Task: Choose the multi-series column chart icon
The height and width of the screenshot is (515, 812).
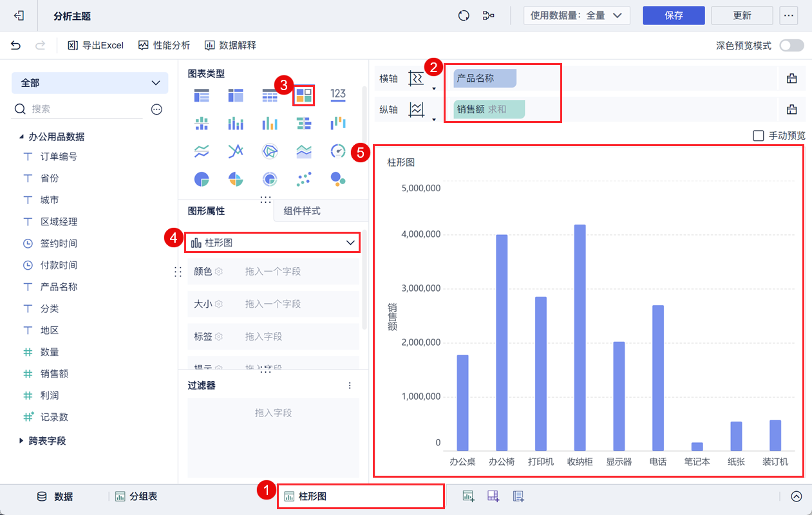Action: click(270, 123)
